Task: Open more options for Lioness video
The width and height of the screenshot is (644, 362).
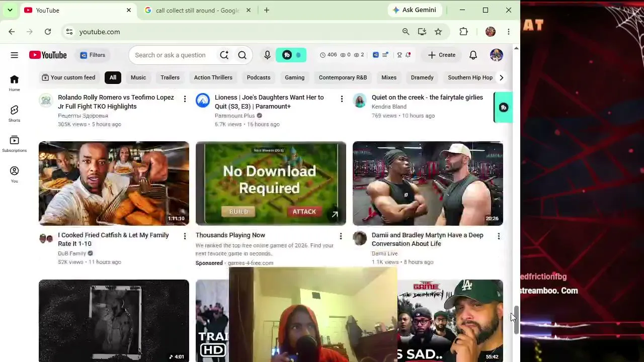Action: point(342,100)
